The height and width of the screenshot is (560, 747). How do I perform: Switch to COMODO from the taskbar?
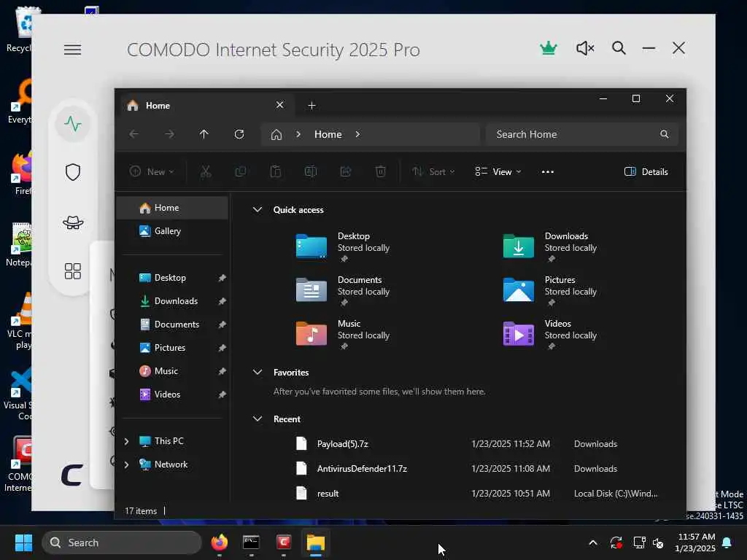(284, 542)
